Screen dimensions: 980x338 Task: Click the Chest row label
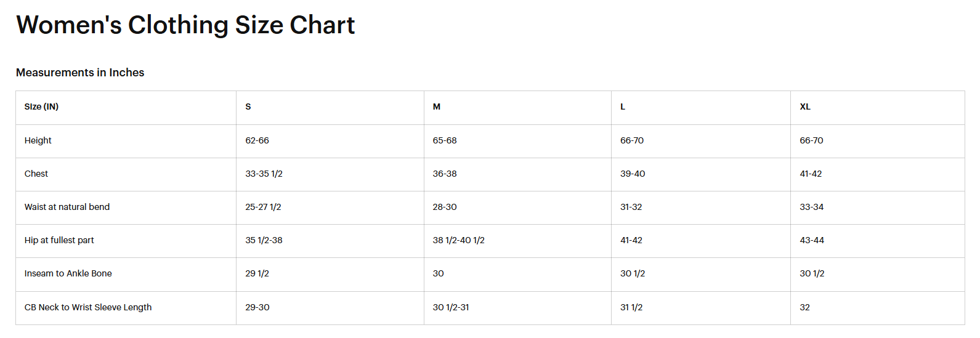36,174
